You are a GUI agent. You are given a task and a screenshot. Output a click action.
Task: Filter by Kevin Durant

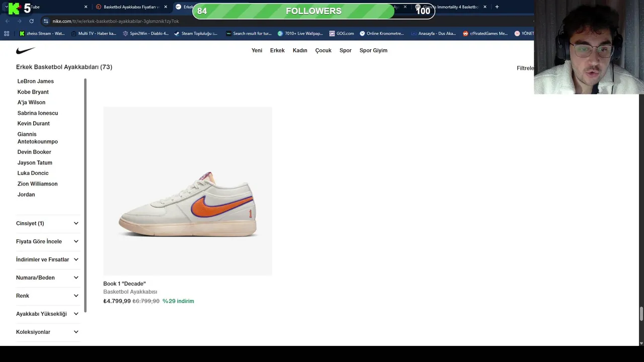pyautogui.click(x=33, y=123)
